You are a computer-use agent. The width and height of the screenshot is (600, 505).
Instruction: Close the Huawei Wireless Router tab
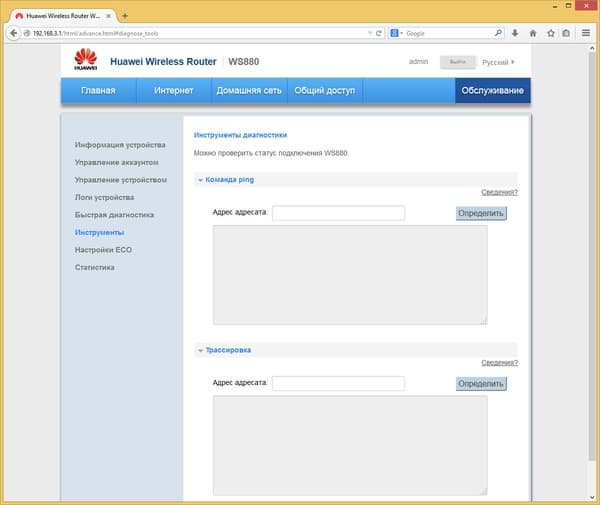pos(108,16)
